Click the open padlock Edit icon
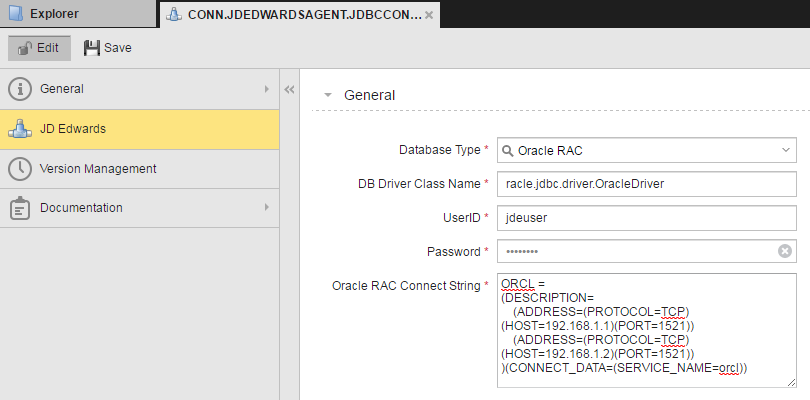 coord(25,49)
